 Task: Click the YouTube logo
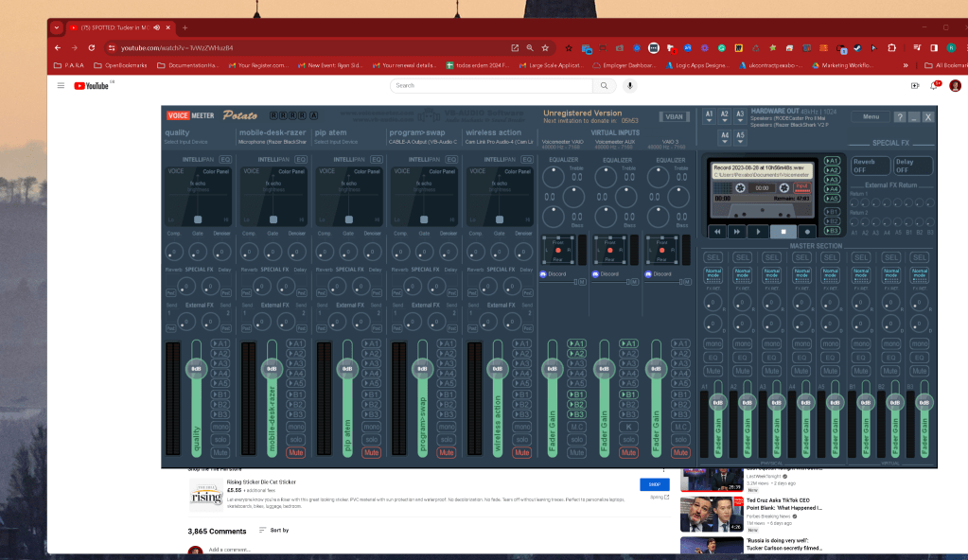(x=92, y=86)
